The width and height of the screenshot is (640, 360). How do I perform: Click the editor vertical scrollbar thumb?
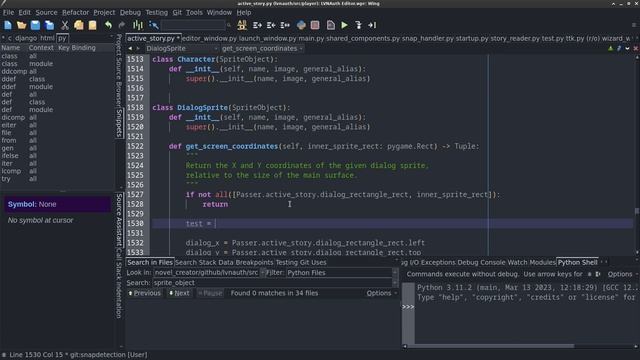pyautogui.click(x=637, y=211)
